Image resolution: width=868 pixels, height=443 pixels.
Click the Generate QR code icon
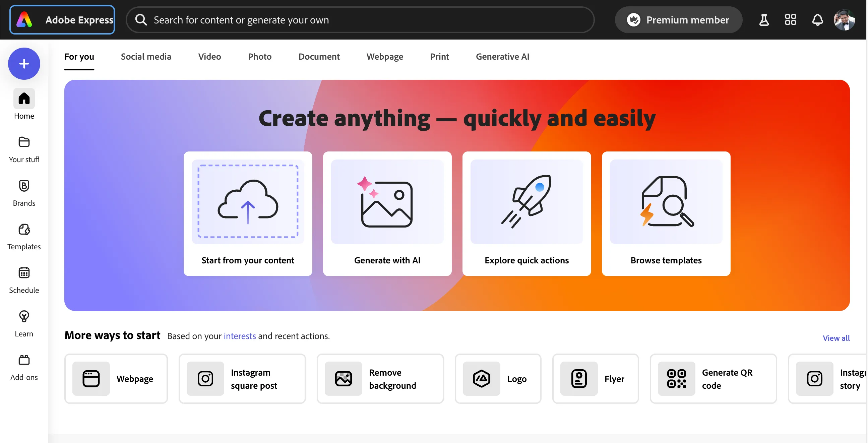click(676, 379)
